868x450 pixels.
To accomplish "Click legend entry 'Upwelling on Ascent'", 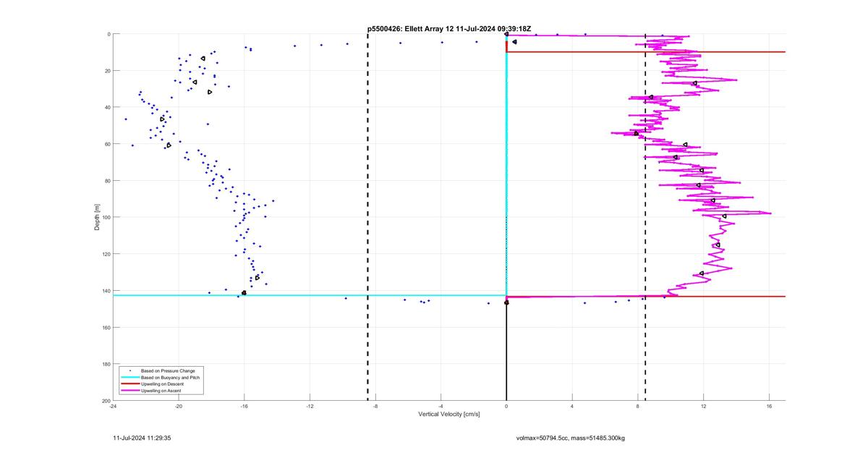I will [161, 390].
